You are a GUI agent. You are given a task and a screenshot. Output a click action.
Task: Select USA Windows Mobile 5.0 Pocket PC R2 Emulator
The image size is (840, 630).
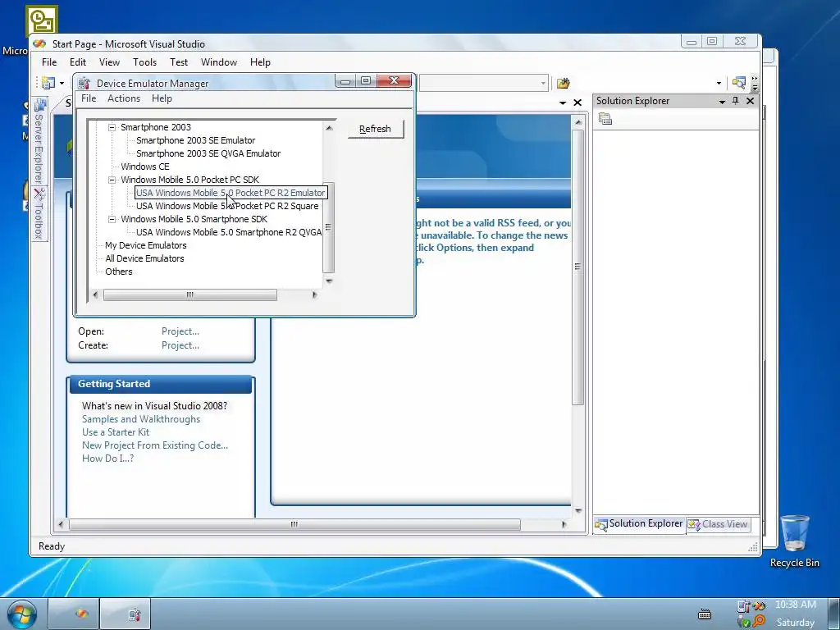coord(231,193)
